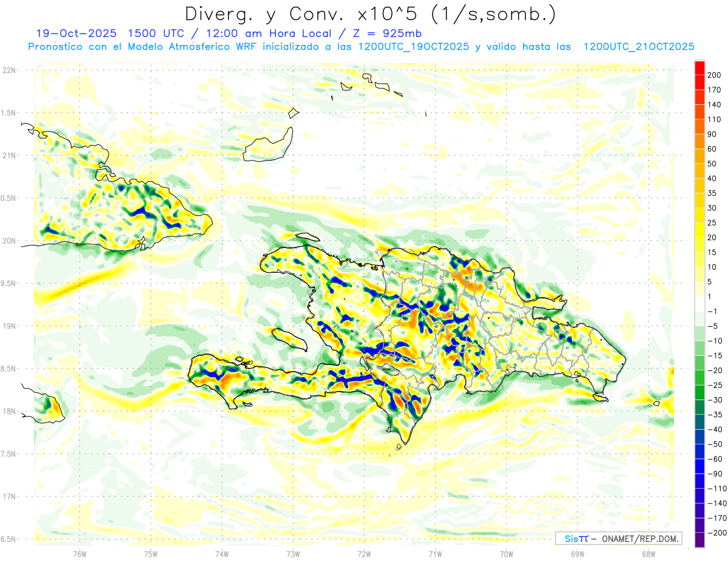Viewport: 728px width, 562px height.
Task: Click the positive '140' scale value
Action: tap(715, 105)
